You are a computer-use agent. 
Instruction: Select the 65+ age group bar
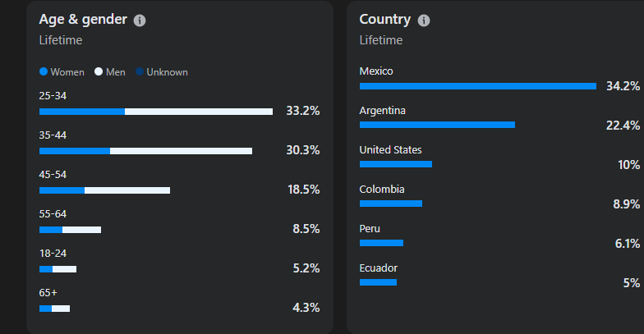[x=54, y=309]
